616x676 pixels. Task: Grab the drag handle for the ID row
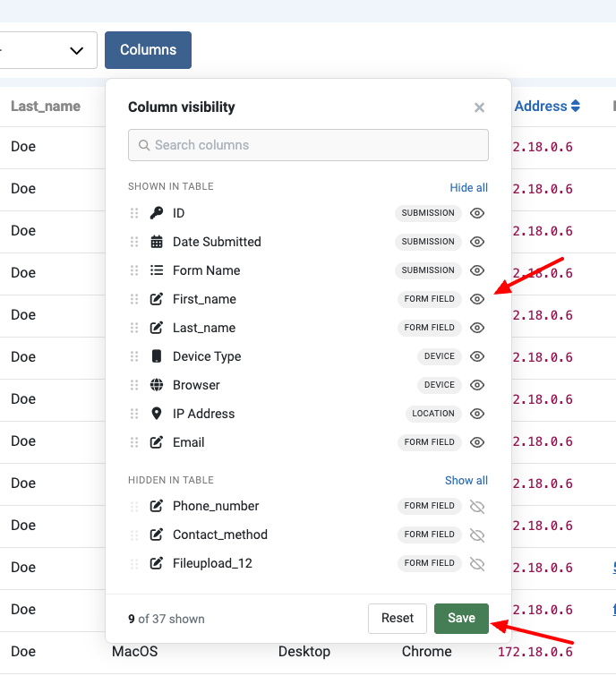(x=134, y=213)
